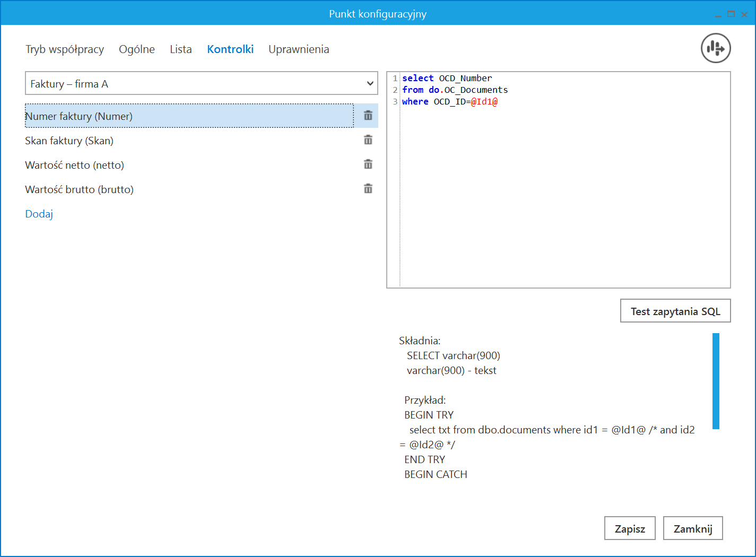Viewport: 756px width, 557px height.
Task: Click the blue syntax help scrollbar
Action: [716, 381]
